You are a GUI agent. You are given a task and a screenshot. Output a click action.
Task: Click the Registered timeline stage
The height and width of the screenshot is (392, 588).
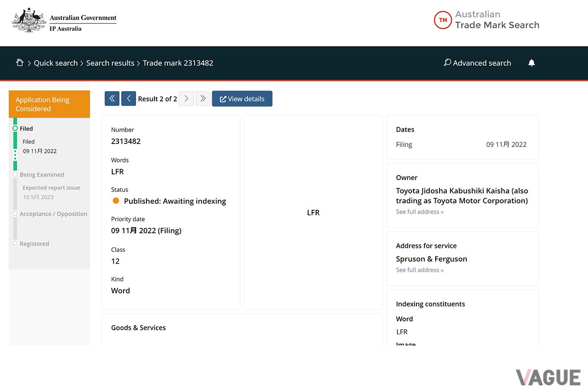pyautogui.click(x=34, y=244)
